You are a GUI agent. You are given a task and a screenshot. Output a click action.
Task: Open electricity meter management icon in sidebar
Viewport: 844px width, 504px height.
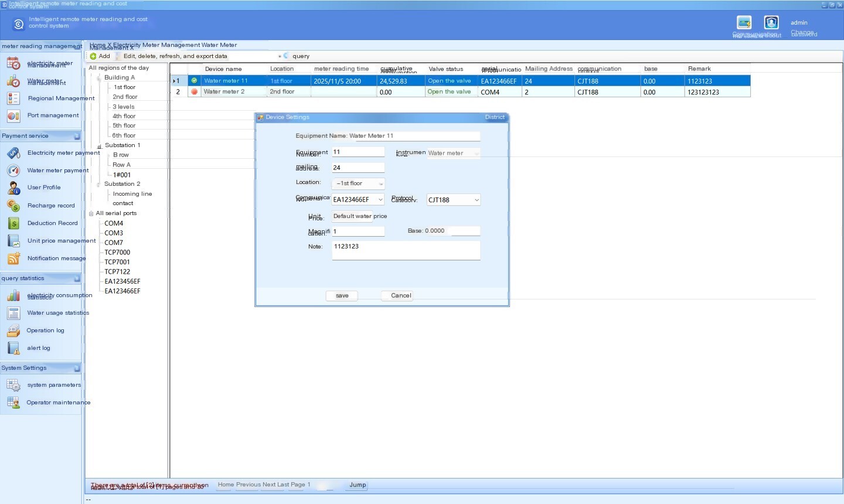click(13, 64)
